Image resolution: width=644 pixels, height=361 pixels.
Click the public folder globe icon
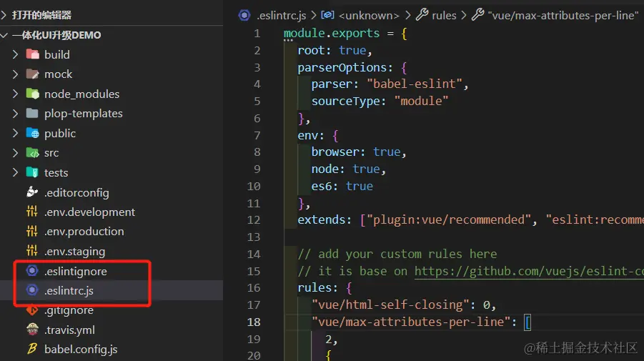click(32, 133)
